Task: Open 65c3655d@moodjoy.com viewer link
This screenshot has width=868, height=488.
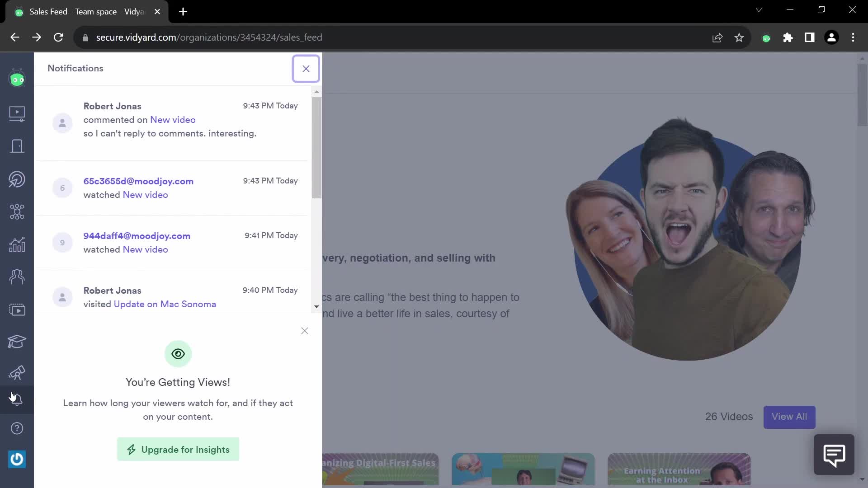Action: point(138,181)
